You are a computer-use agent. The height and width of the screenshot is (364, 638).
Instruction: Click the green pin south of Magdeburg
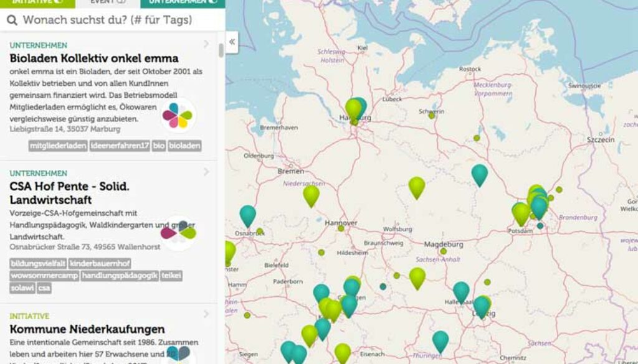click(x=417, y=278)
